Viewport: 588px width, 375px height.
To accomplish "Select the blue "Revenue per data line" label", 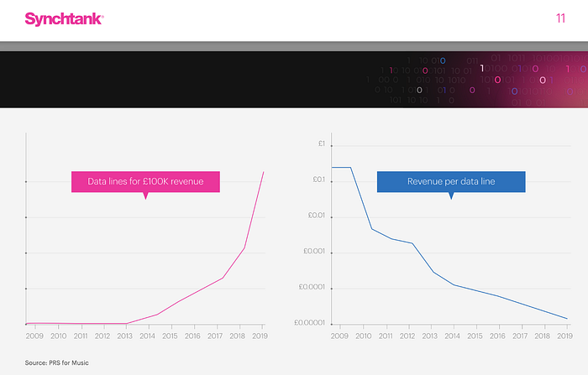I will pyautogui.click(x=451, y=182).
